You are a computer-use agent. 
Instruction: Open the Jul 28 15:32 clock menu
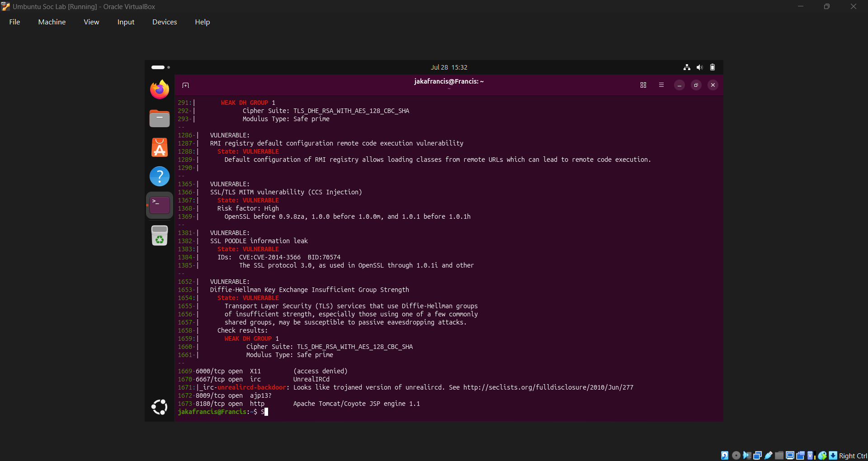click(x=449, y=67)
